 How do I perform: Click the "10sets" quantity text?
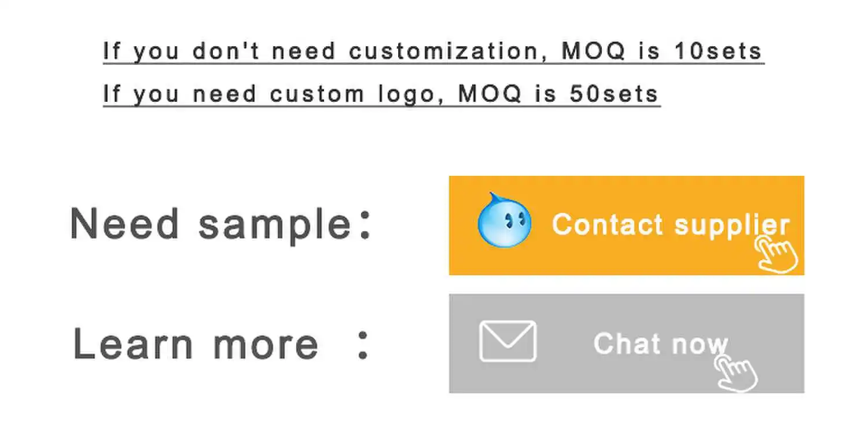pos(718,51)
